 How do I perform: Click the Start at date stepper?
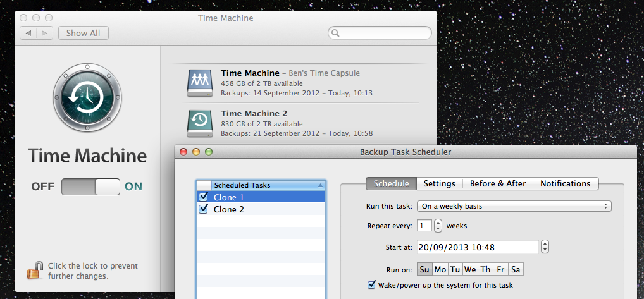545,247
